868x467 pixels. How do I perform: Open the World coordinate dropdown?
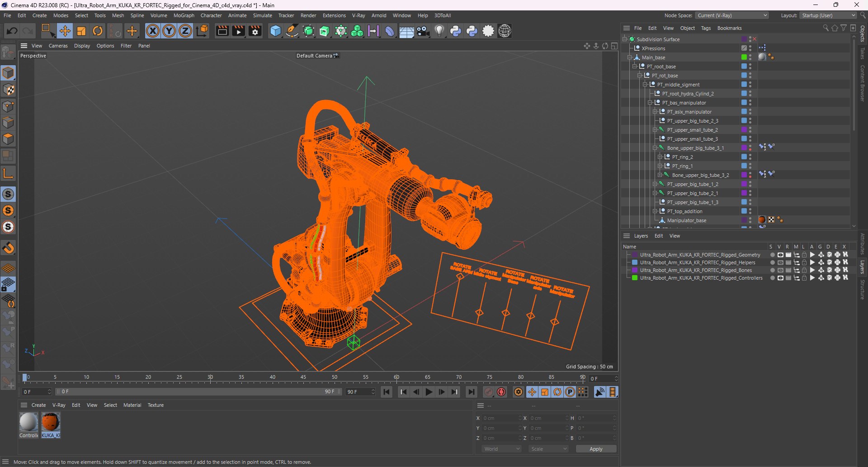click(x=502, y=449)
